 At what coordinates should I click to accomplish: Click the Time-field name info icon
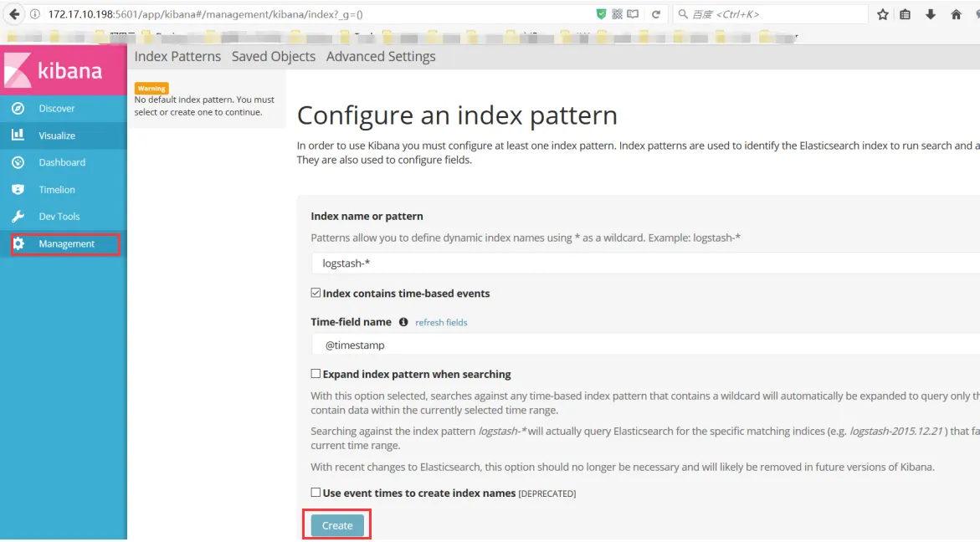(x=403, y=322)
